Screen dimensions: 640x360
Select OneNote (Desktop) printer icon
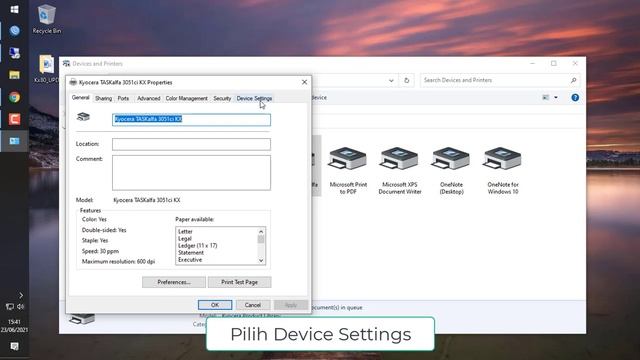coord(451,171)
